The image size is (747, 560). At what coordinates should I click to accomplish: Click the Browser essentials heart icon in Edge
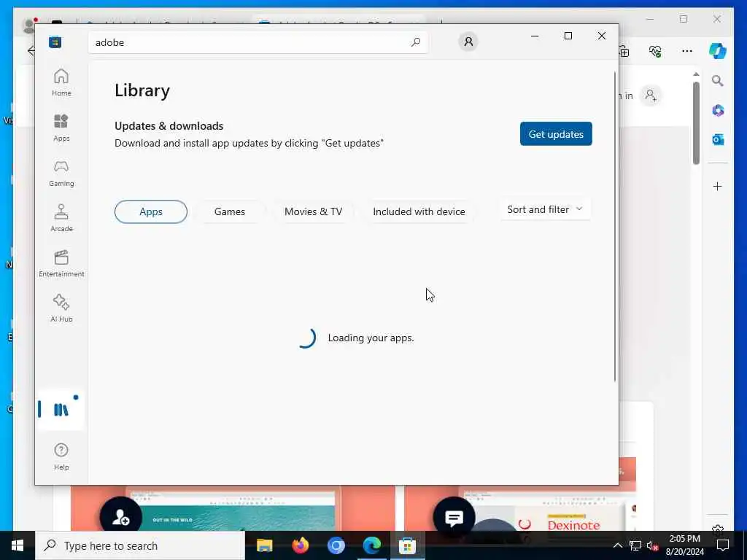[x=655, y=51]
